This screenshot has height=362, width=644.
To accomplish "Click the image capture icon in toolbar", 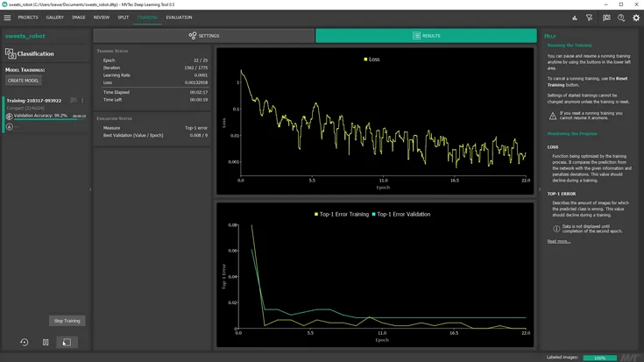I will pyautogui.click(x=605, y=18).
